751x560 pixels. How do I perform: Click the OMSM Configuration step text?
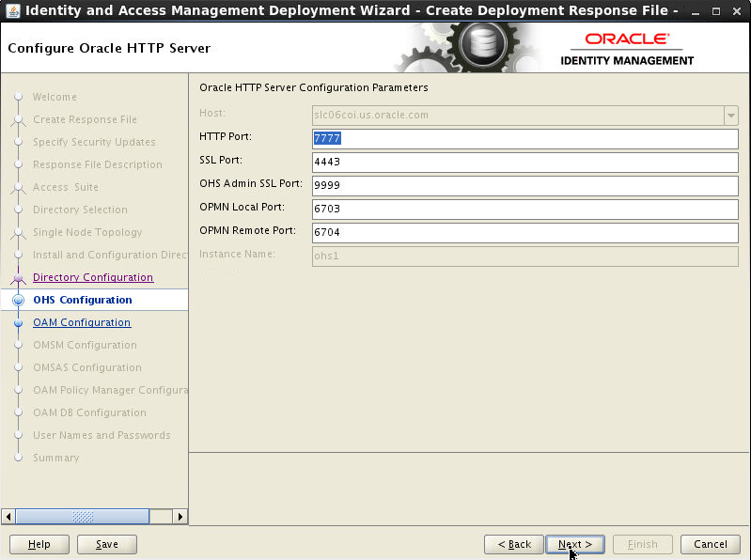pos(85,345)
